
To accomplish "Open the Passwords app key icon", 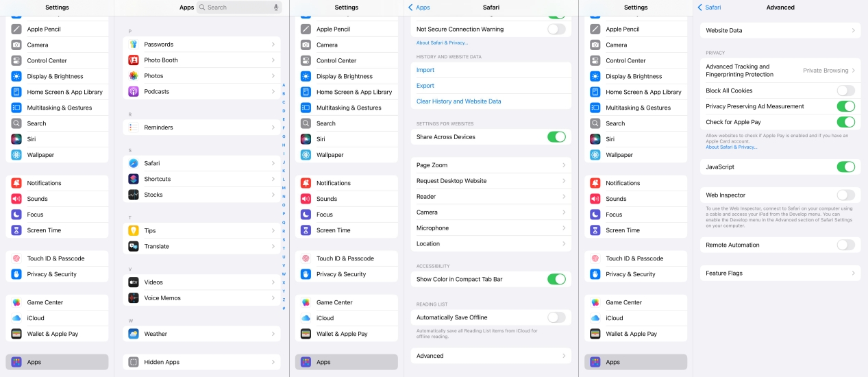I will pyautogui.click(x=134, y=45).
